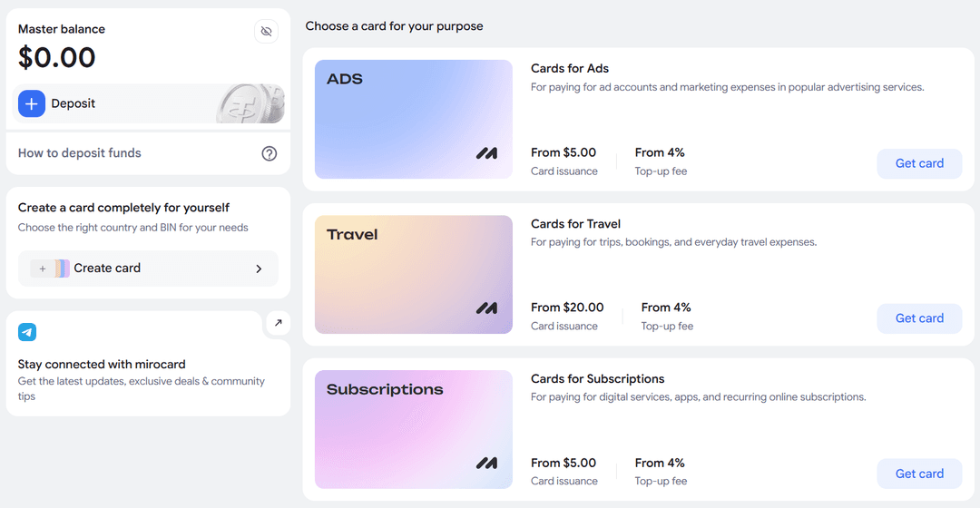Toggle master balance visibility eye icon
Image resolution: width=980 pixels, height=508 pixels.
tap(266, 31)
